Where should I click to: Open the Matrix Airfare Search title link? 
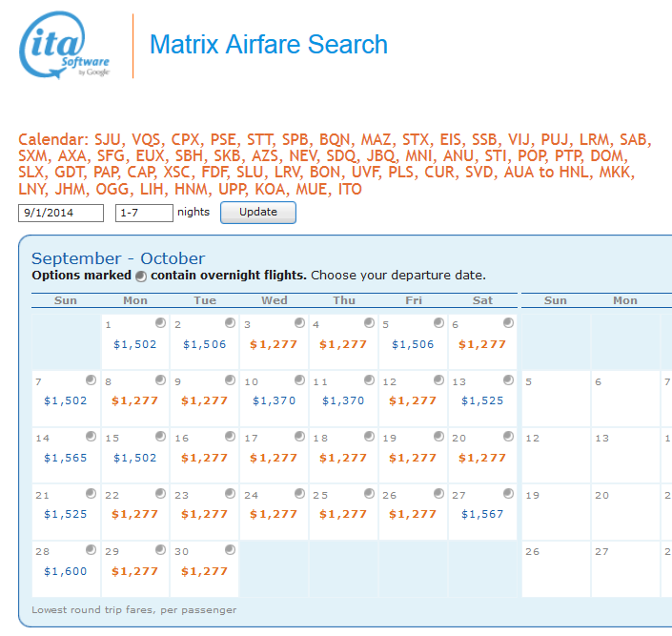(x=269, y=45)
